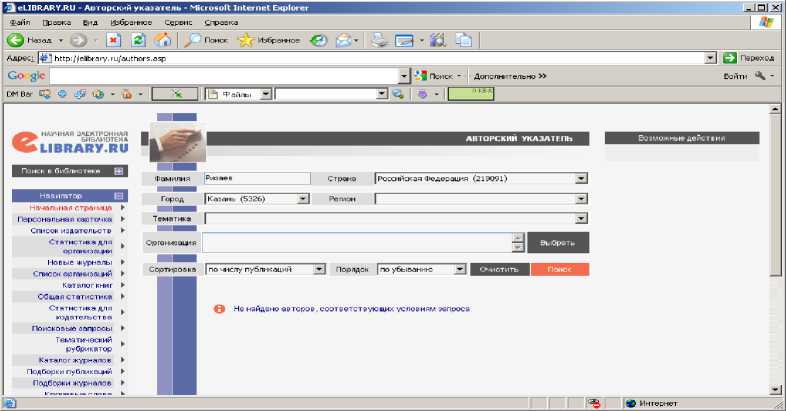Open the 'Порядок' order dropdown
Image resolution: width=786 pixels, height=411 pixels.
pyautogui.click(x=460, y=270)
